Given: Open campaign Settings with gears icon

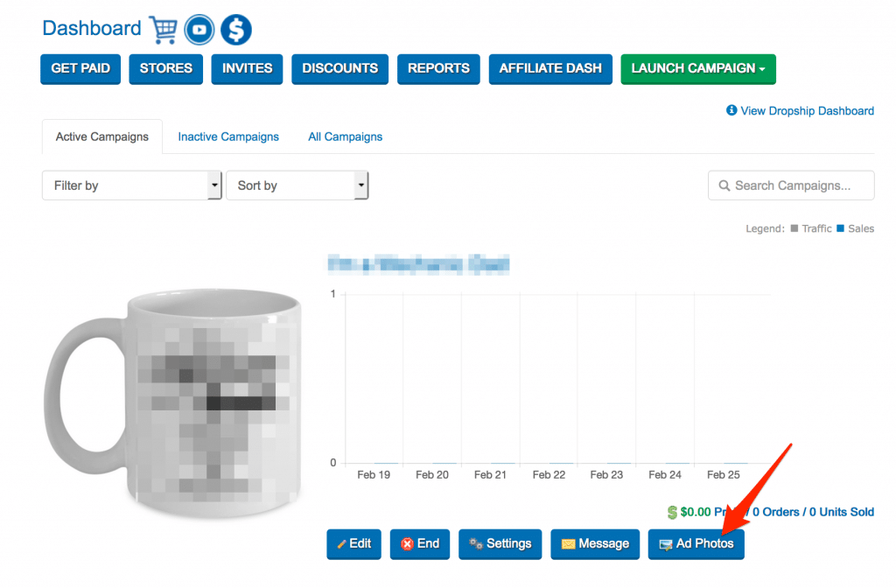Looking at the screenshot, I should pos(500,543).
